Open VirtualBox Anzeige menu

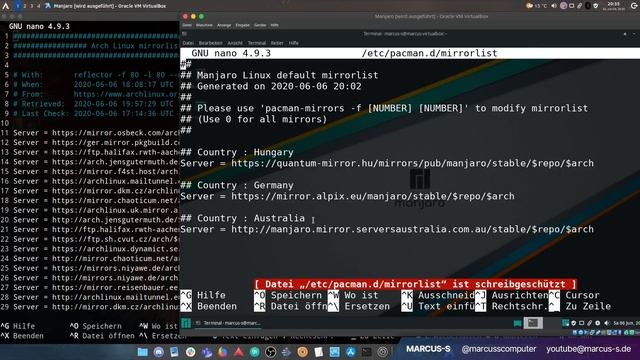point(224,25)
